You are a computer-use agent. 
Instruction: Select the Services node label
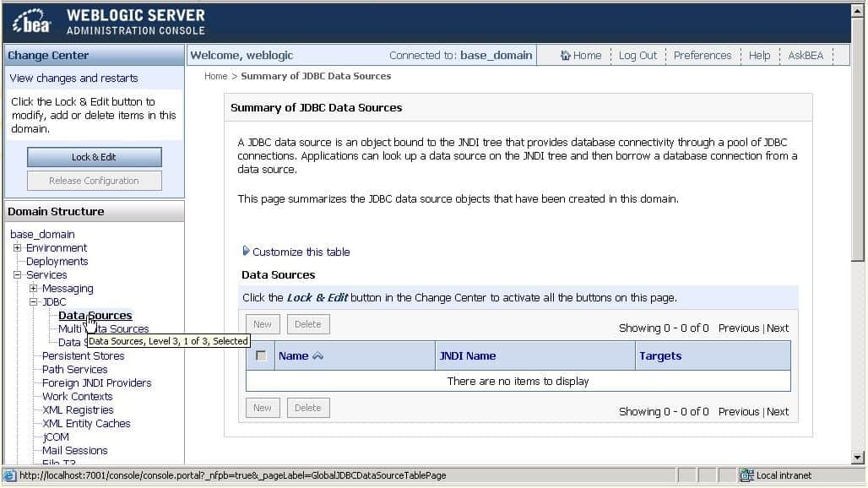point(46,275)
